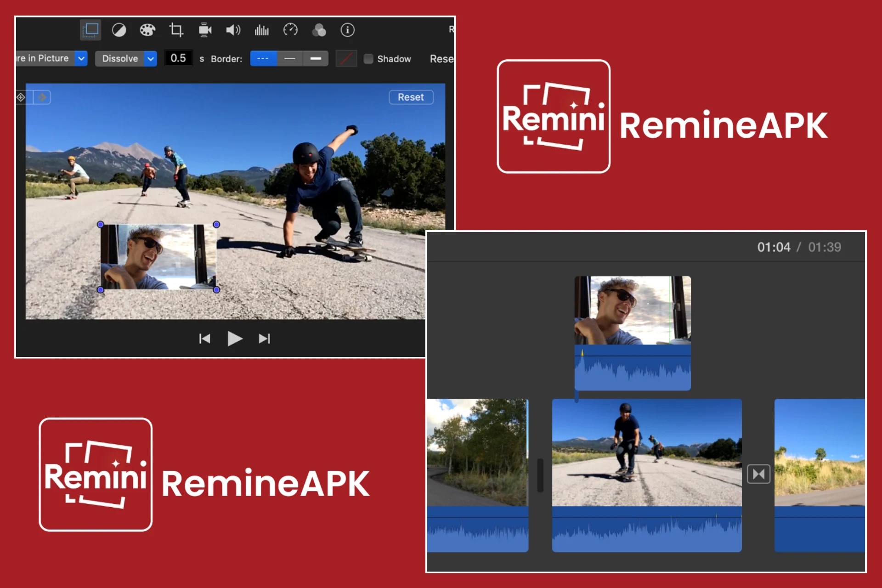The height and width of the screenshot is (588, 882).
Task: Open Speed settings via speedometer icon
Action: [290, 30]
